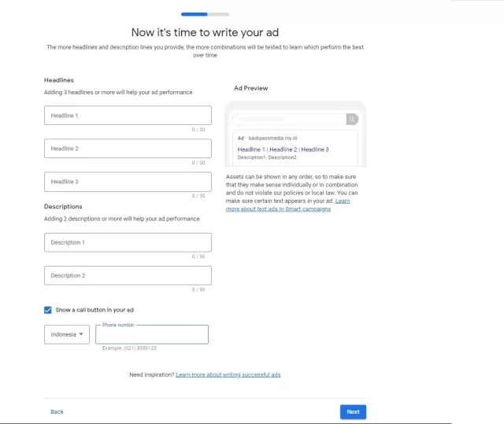Click the search bar in the phone preview
The height and width of the screenshot is (424, 504).
(288, 119)
